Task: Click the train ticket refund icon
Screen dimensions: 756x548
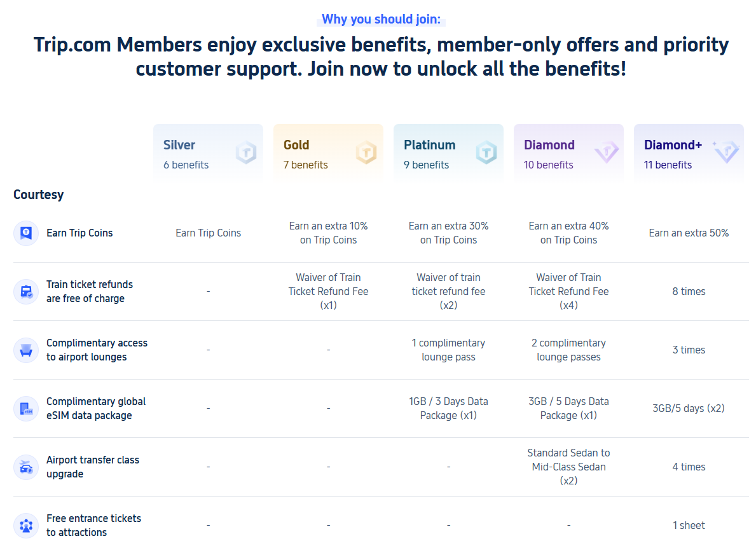Action: tap(26, 292)
